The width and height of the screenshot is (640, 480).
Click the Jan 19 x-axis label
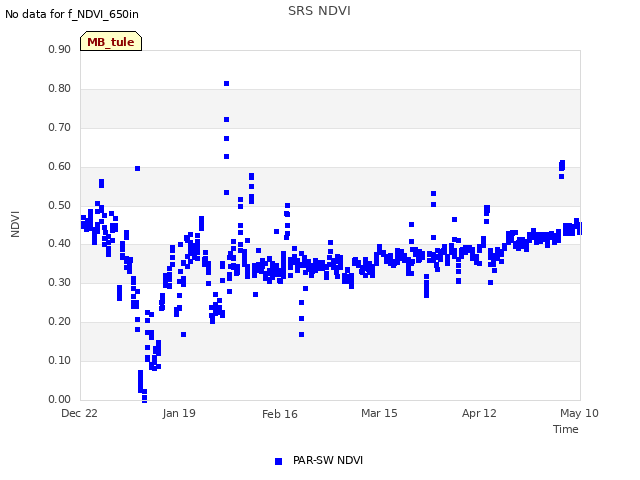click(179, 413)
